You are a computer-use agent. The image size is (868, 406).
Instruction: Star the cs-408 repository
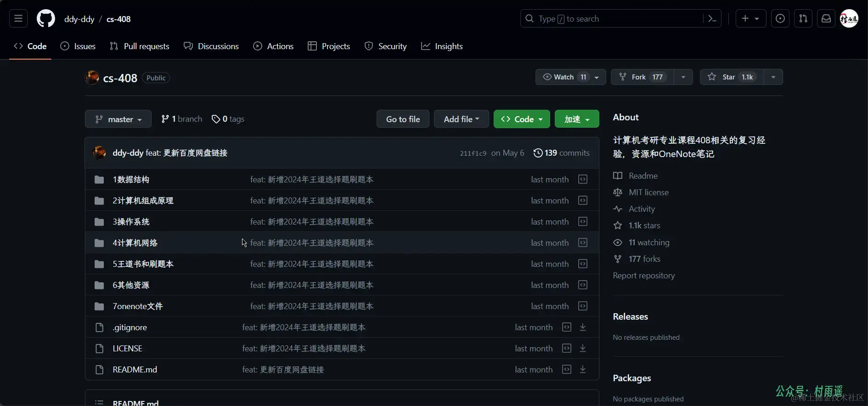732,77
